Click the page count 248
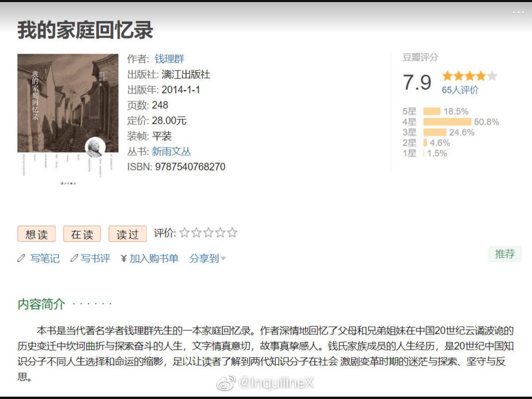532x399 pixels. pyautogui.click(x=160, y=105)
